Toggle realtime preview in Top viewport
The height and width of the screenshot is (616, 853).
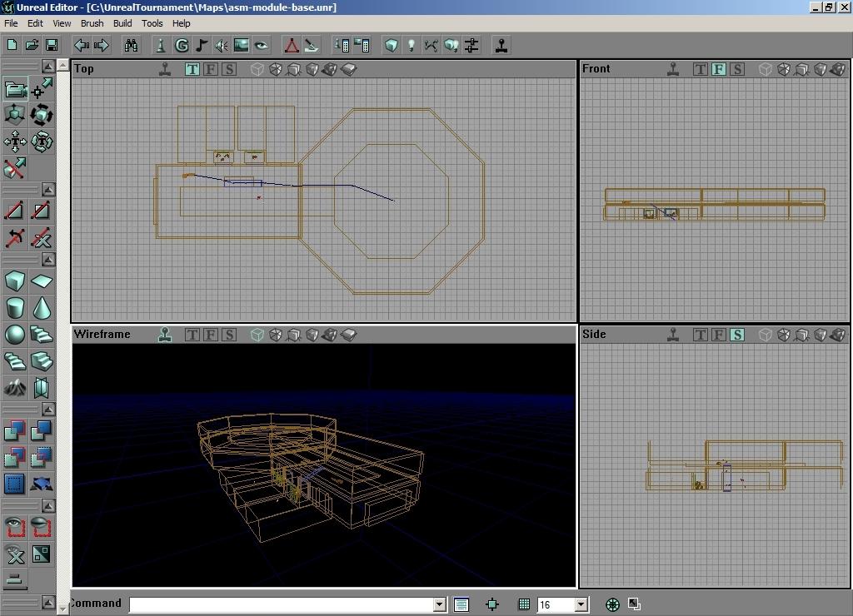(x=166, y=69)
